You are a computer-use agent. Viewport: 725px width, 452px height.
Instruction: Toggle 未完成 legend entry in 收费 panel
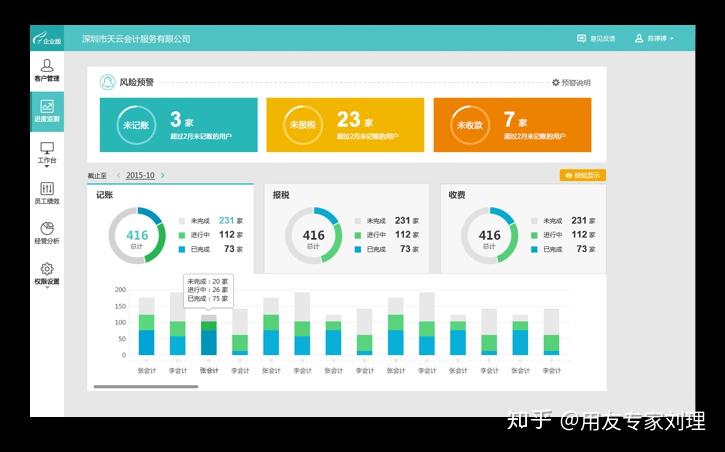(563, 221)
